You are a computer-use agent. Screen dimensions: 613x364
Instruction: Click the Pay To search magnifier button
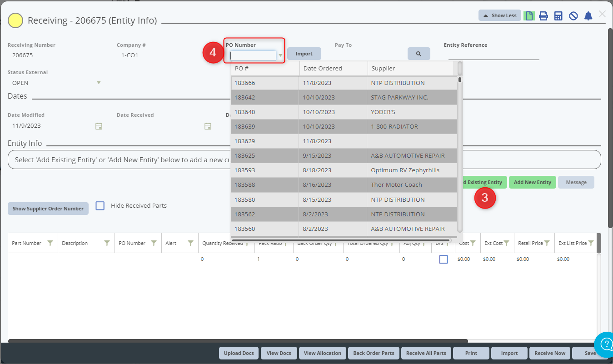[419, 54]
